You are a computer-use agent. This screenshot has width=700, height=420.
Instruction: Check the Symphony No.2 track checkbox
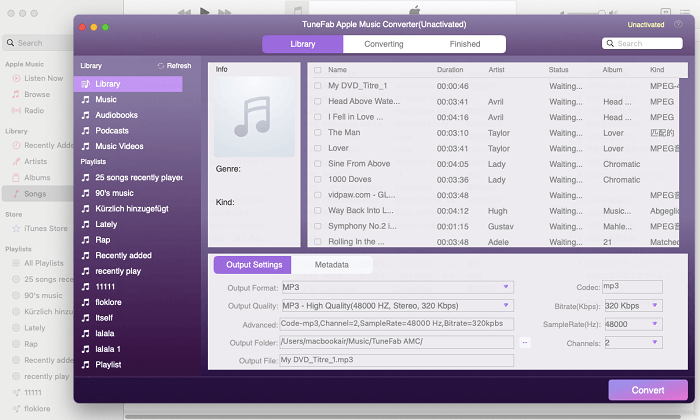(317, 226)
